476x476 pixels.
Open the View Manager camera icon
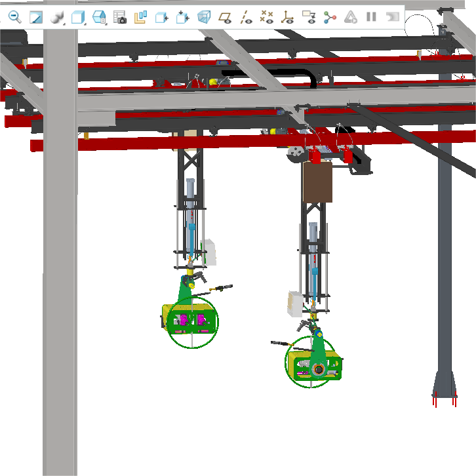click(x=120, y=18)
